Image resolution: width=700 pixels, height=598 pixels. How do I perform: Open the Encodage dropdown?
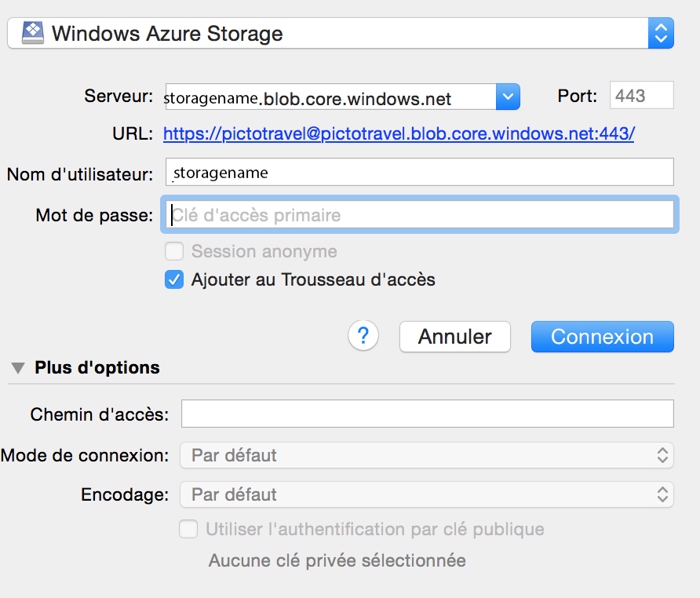tap(426, 495)
